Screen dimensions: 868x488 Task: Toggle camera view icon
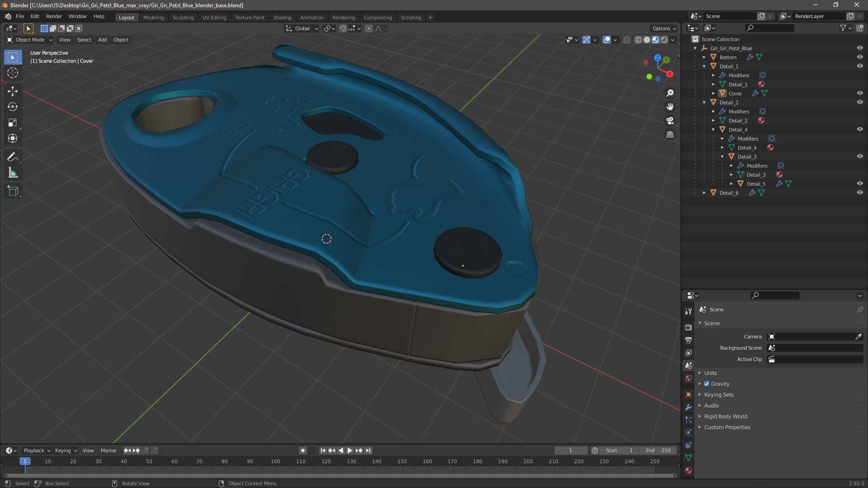pyautogui.click(x=670, y=121)
